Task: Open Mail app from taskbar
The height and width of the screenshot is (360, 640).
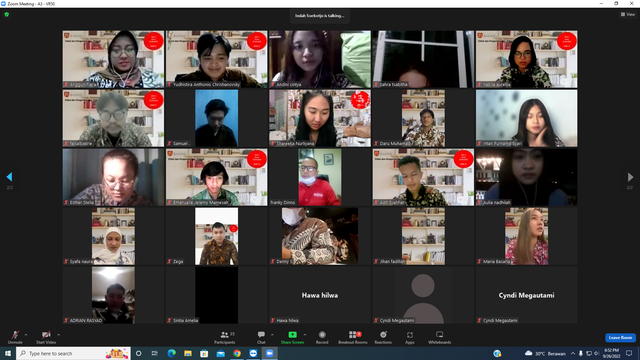Action: coord(220,353)
